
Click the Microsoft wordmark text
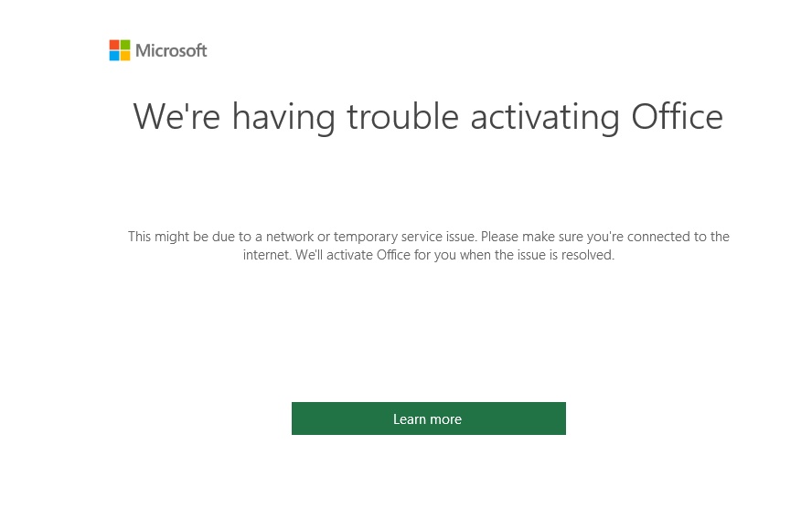(171, 50)
